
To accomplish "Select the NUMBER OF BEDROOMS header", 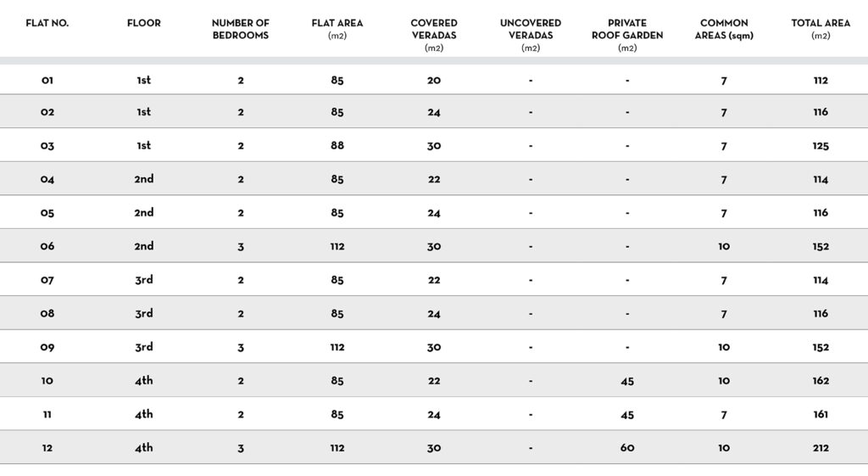I will [x=240, y=29].
